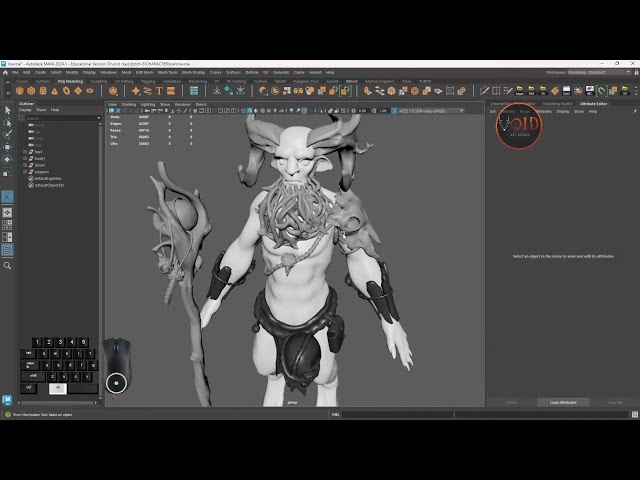Click the viewport gamma value field 1.00
This screenshot has height=480, width=640.
coord(382,111)
